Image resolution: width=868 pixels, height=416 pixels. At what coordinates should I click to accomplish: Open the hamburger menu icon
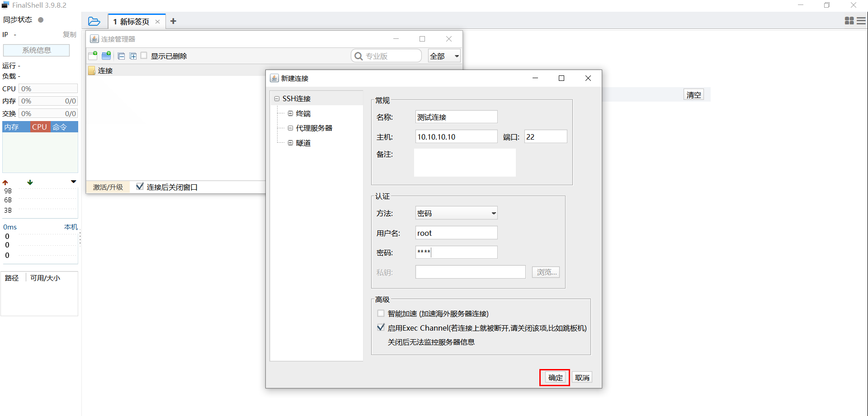(x=861, y=21)
